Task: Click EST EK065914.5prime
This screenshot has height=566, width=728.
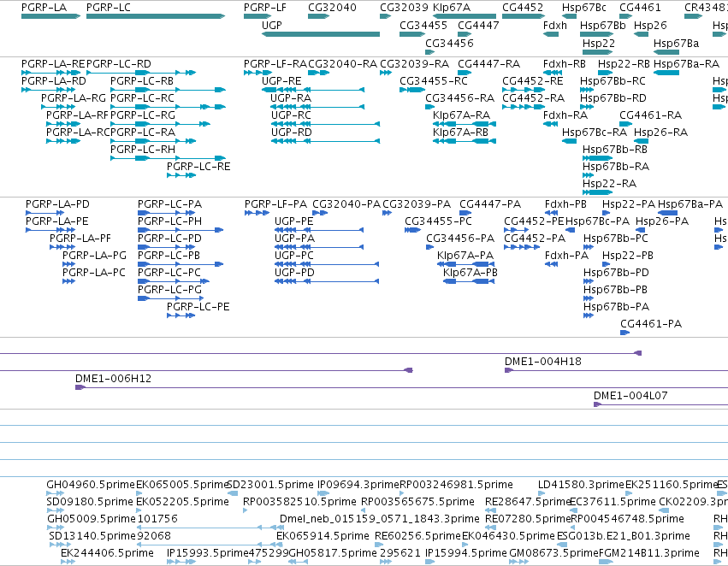Action: [279, 545]
